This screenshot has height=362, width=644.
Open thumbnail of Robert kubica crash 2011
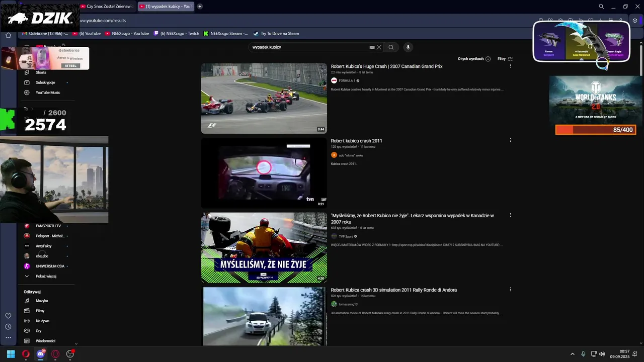point(264,173)
